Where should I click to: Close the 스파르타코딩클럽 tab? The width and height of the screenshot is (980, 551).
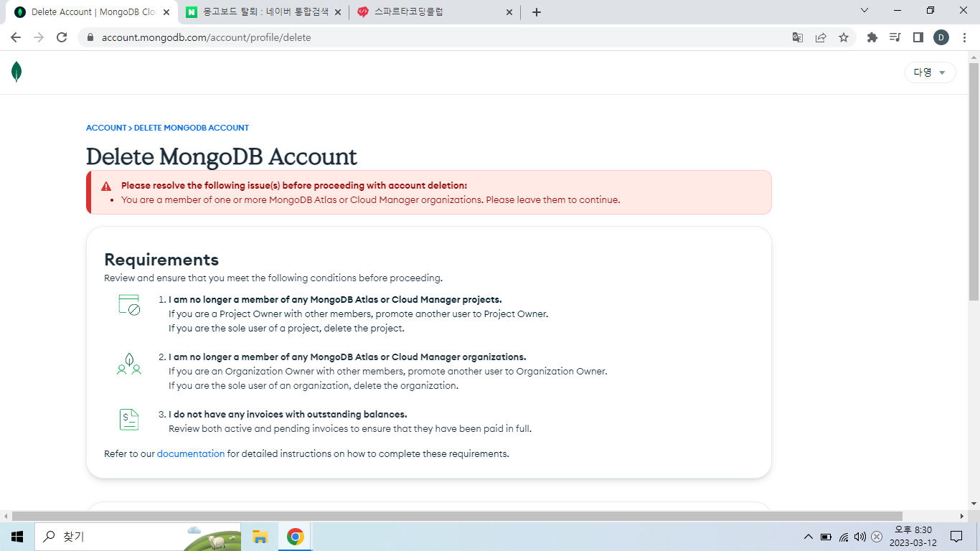point(509,12)
